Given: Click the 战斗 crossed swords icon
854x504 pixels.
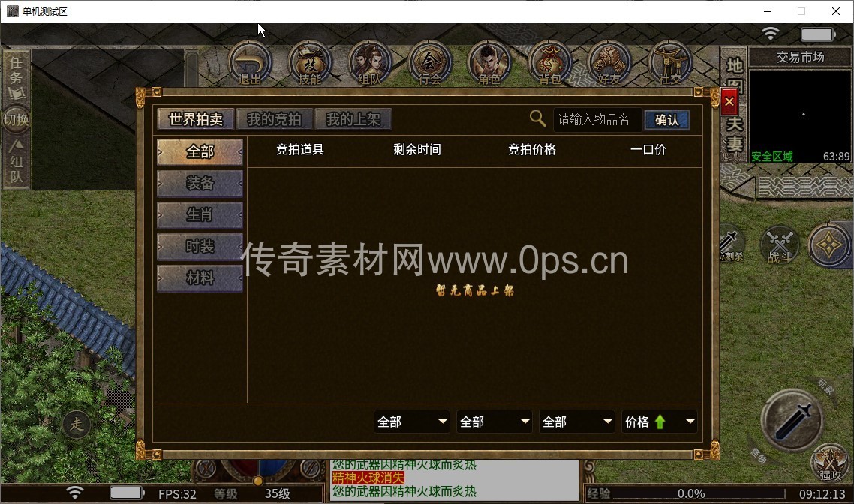Looking at the screenshot, I should point(780,244).
